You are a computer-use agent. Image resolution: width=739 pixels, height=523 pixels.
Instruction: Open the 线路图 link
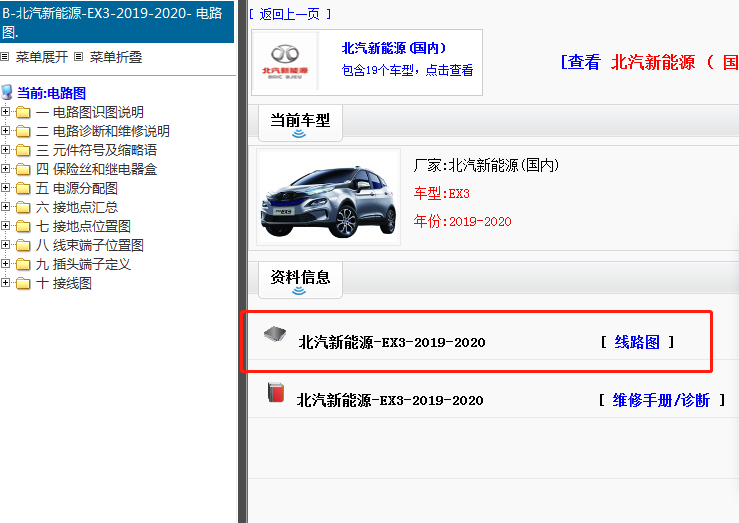click(x=637, y=342)
